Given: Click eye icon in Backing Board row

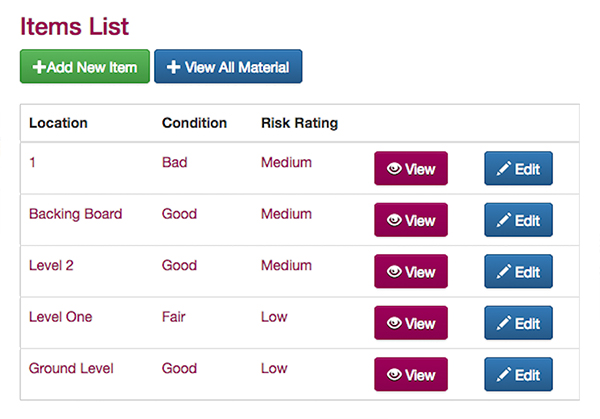Looking at the screenshot, I should (x=394, y=221).
